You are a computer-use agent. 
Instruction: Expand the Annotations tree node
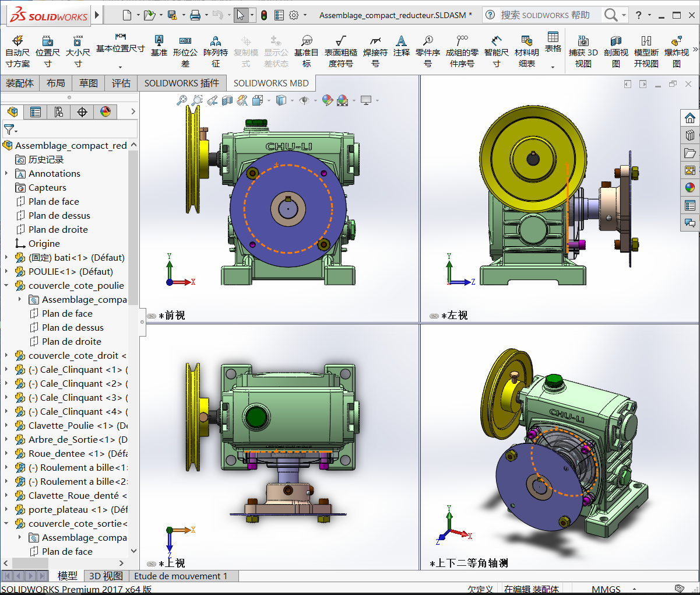(6, 173)
